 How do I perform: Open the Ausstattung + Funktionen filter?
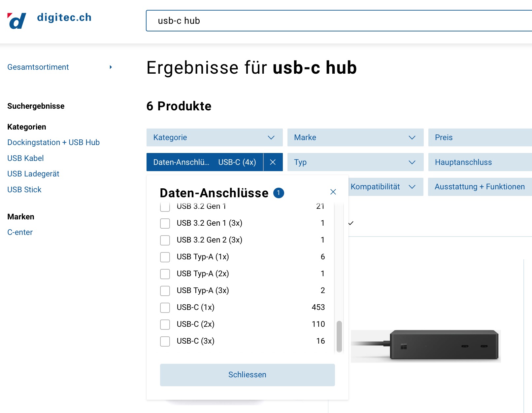(480, 187)
